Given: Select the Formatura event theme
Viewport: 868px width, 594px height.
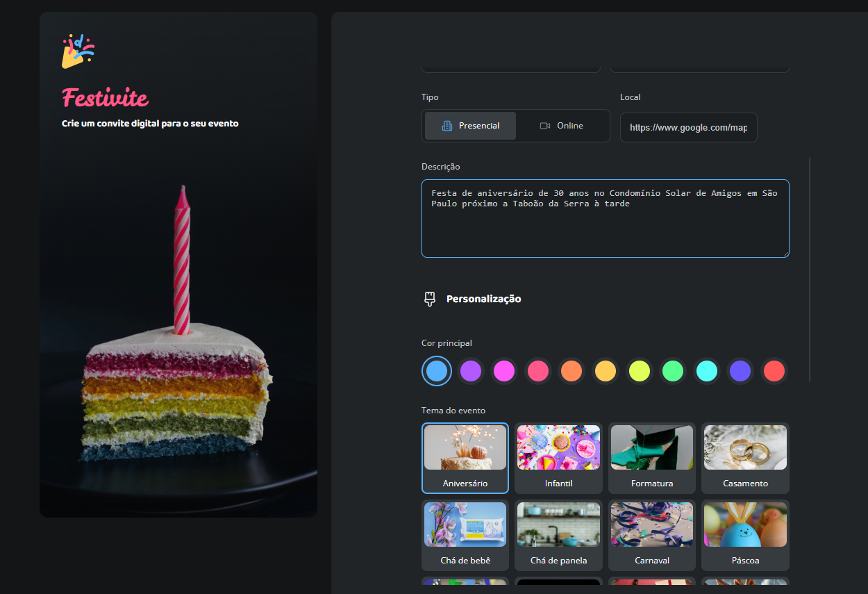Looking at the screenshot, I should 652,459.
